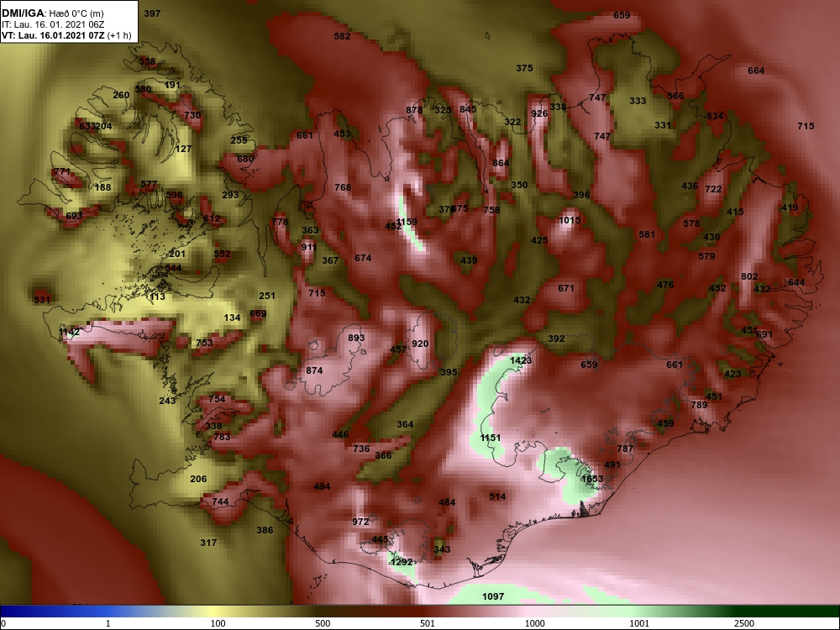Viewport: 840px width, 630px height.
Task: Click the map value 514
Action: (x=497, y=496)
